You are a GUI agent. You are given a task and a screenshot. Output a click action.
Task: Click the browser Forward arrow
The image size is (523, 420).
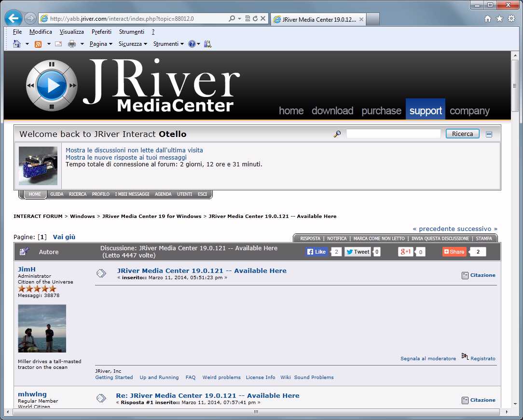(x=30, y=18)
